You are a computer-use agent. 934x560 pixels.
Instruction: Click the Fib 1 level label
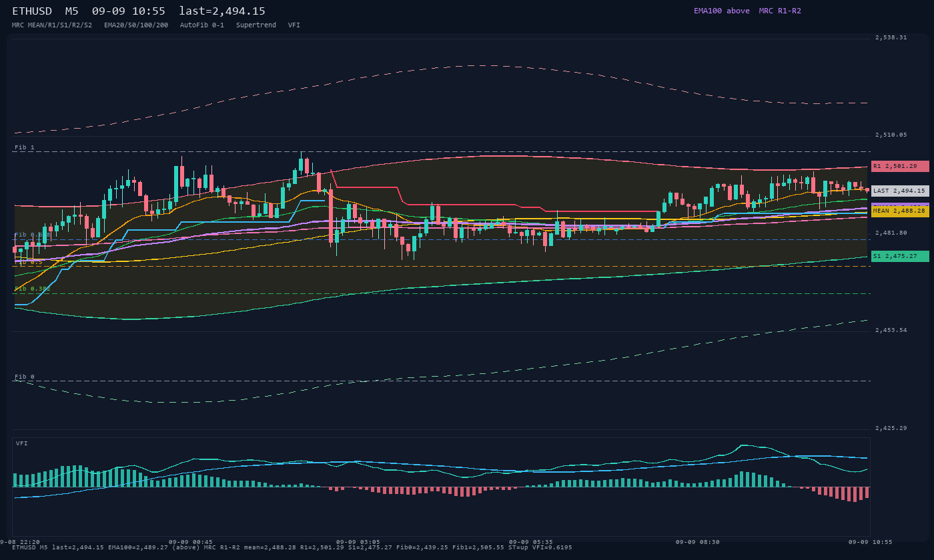(x=25, y=147)
